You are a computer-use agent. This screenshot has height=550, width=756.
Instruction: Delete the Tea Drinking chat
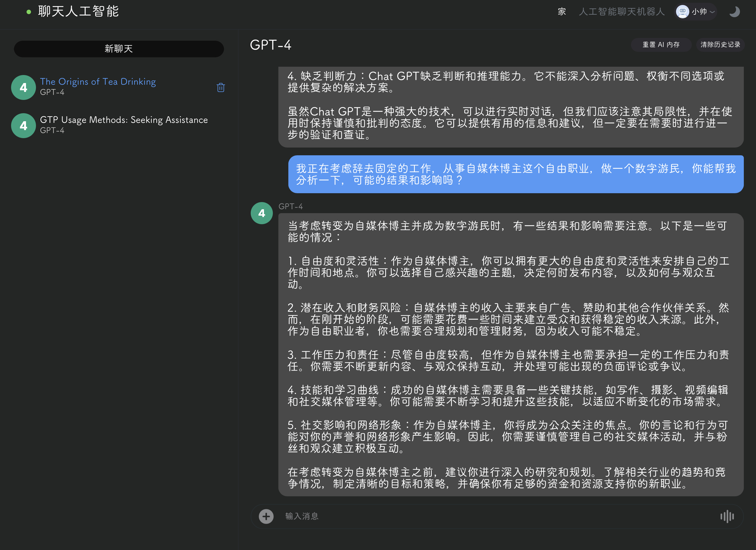pos(220,87)
